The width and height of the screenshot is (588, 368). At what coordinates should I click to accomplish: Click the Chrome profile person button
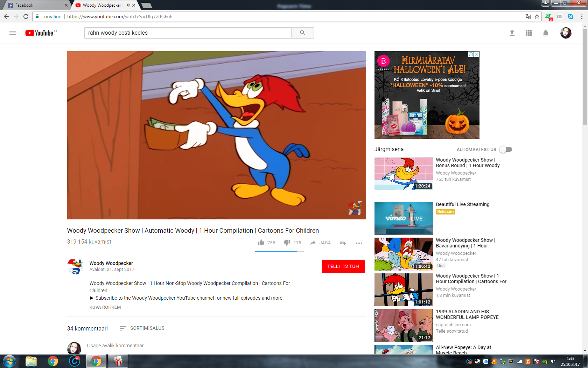(x=545, y=3)
